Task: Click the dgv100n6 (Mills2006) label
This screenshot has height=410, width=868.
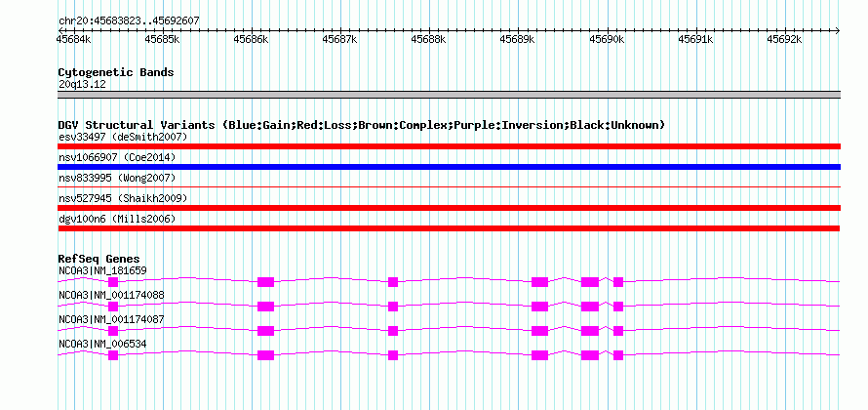Action: coord(117,219)
